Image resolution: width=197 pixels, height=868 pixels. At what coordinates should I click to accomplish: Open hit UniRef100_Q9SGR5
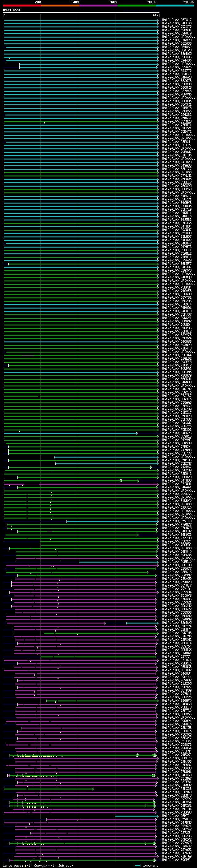tap(176, 67)
